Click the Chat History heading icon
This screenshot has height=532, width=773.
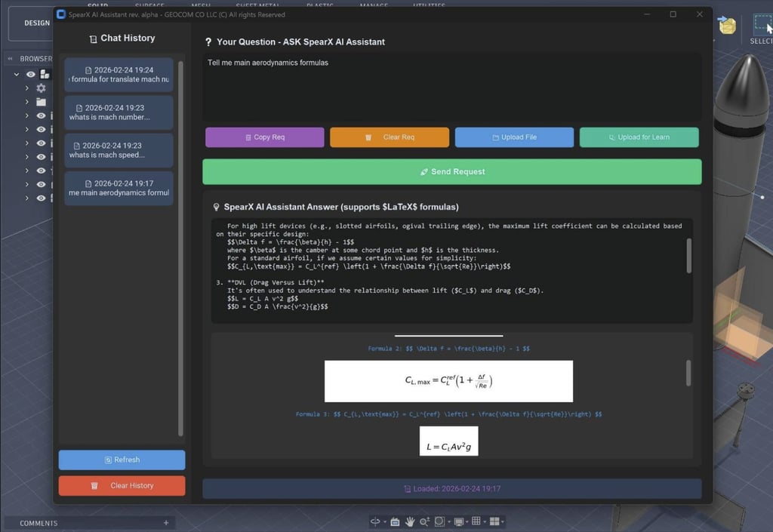[x=93, y=39]
